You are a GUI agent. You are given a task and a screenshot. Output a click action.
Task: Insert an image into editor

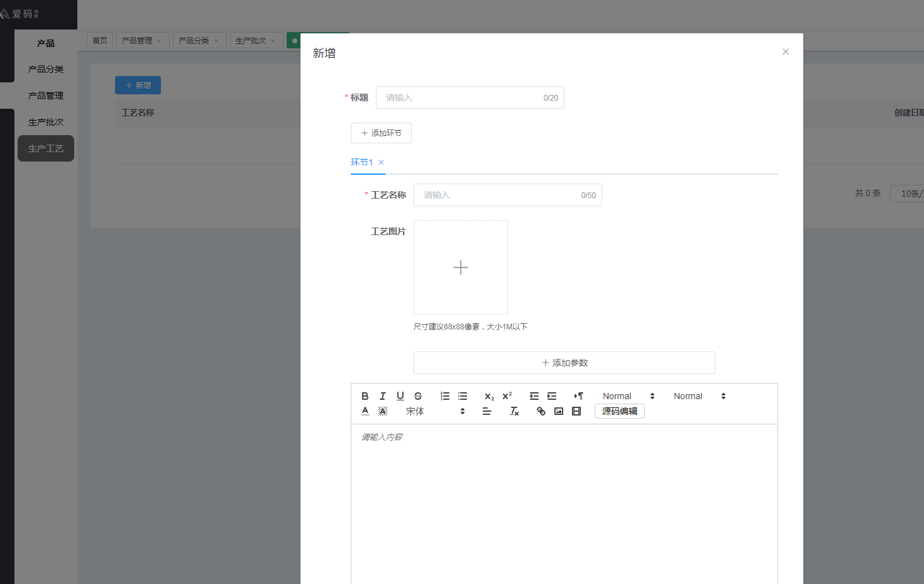tap(559, 411)
